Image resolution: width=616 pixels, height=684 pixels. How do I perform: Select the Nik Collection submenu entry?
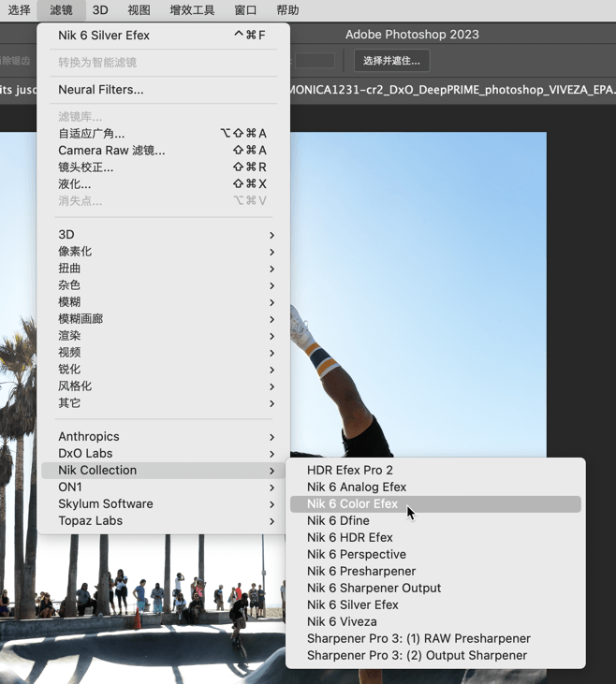click(x=163, y=471)
